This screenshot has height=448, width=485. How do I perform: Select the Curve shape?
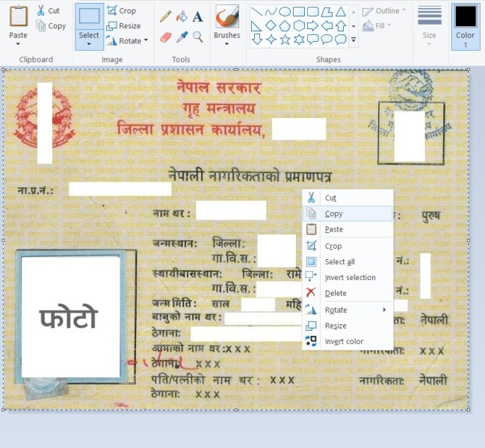coord(271,12)
